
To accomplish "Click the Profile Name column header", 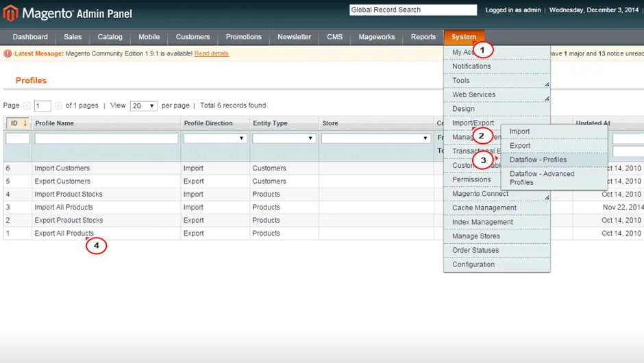I will (54, 123).
